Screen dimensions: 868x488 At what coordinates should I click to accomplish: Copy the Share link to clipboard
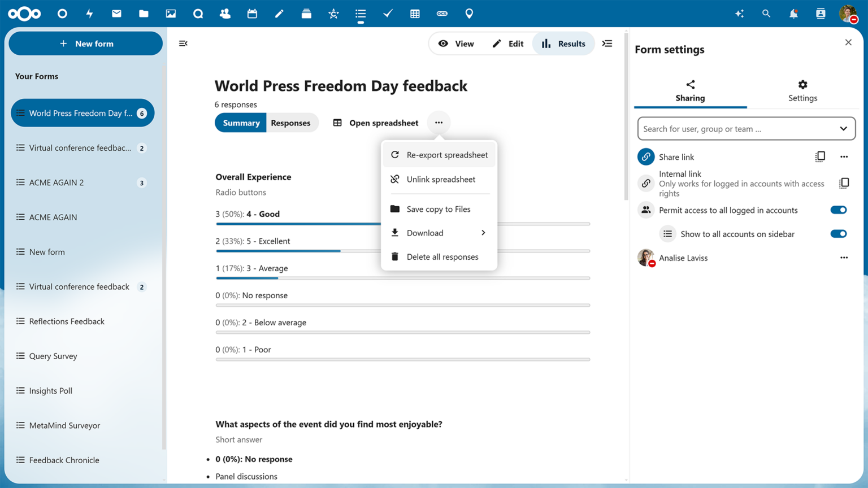click(820, 156)
